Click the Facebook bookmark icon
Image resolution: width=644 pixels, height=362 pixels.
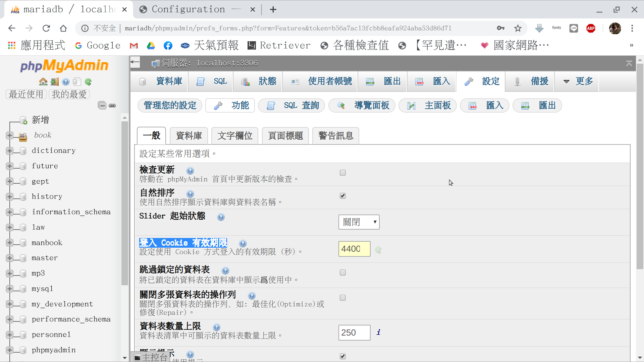point(168,45)
